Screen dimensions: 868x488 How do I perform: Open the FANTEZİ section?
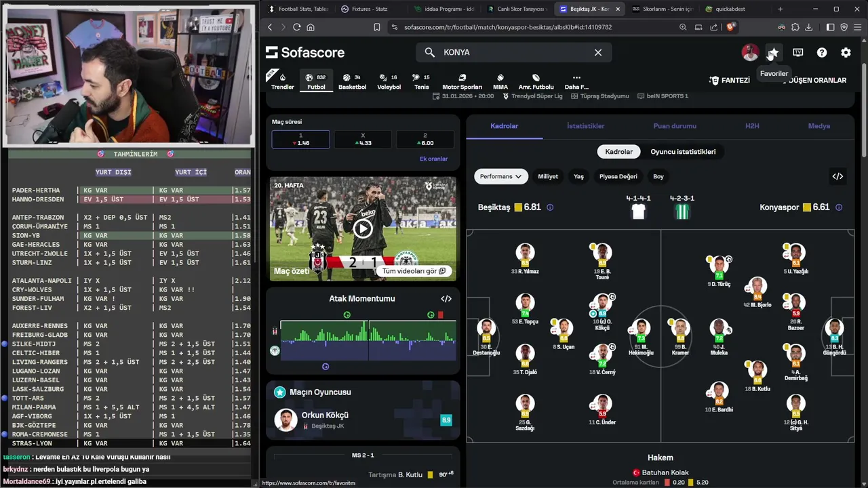730,80
